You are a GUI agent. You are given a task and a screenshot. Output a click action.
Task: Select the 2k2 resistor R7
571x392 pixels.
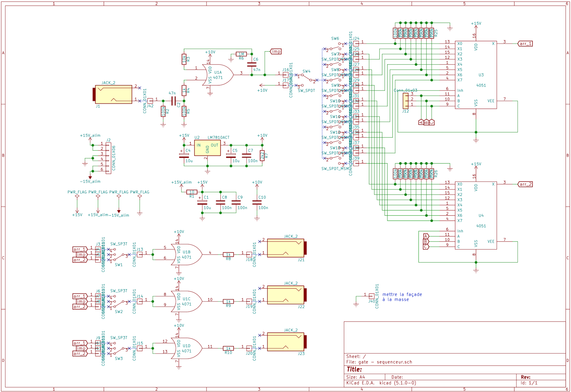click(262, 156)
